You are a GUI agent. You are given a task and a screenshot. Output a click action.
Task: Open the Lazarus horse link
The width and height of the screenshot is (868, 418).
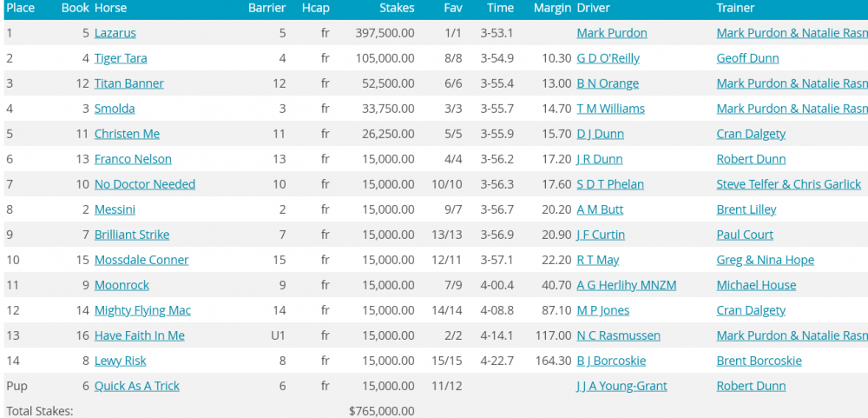coord(115,33)
